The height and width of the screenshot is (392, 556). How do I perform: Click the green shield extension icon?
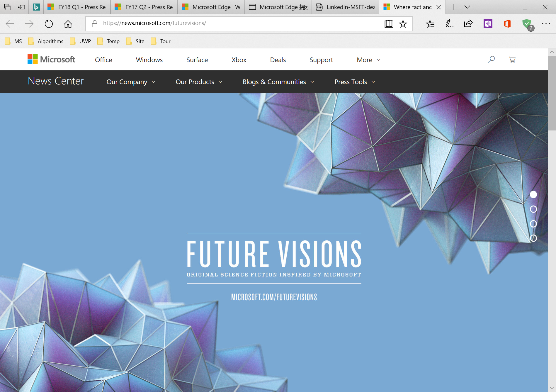[x=527, y=24]
